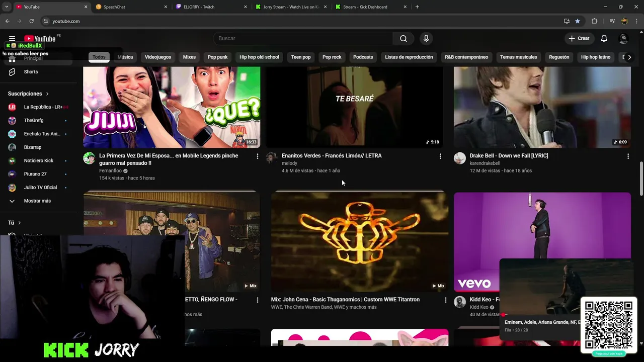
Task: Select the Listas de reproducción chip
Action: (x=409, y=57)
